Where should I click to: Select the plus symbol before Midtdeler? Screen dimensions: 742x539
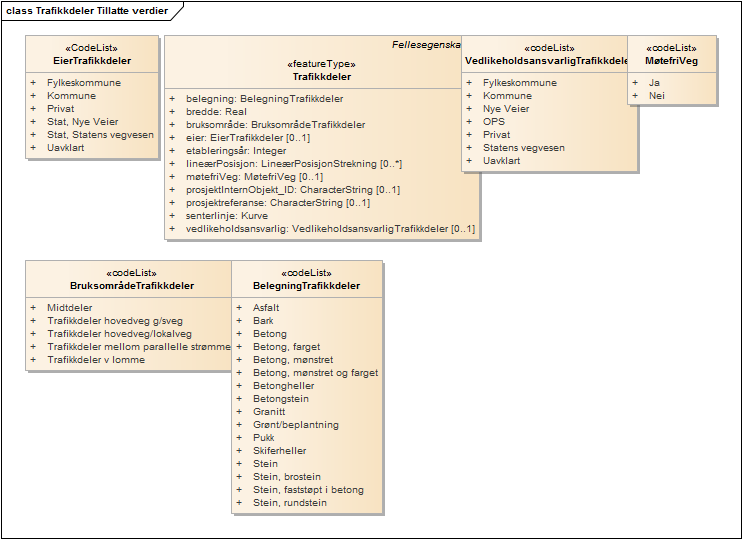(32, 308)
